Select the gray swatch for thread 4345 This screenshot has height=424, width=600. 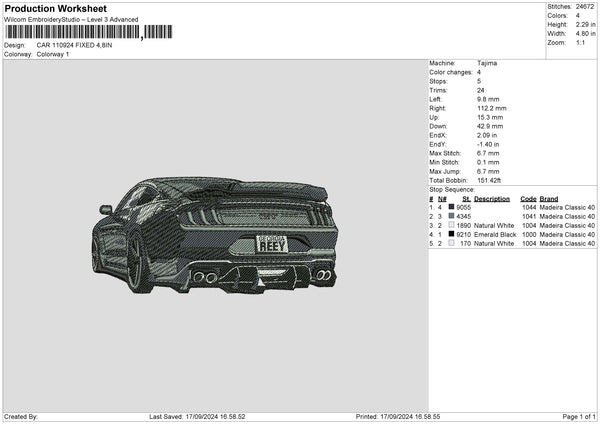pyautogui.click(x=451, y=216)
